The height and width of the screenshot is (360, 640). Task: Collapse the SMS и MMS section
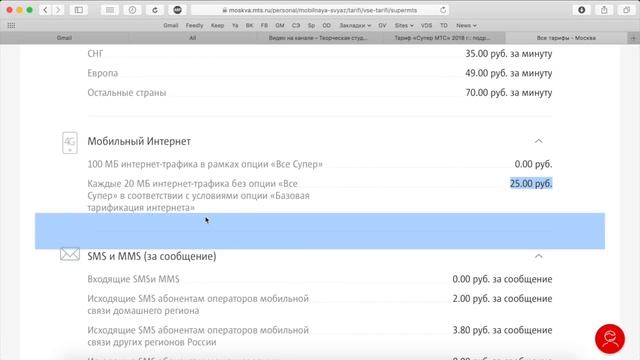(538, 256)
